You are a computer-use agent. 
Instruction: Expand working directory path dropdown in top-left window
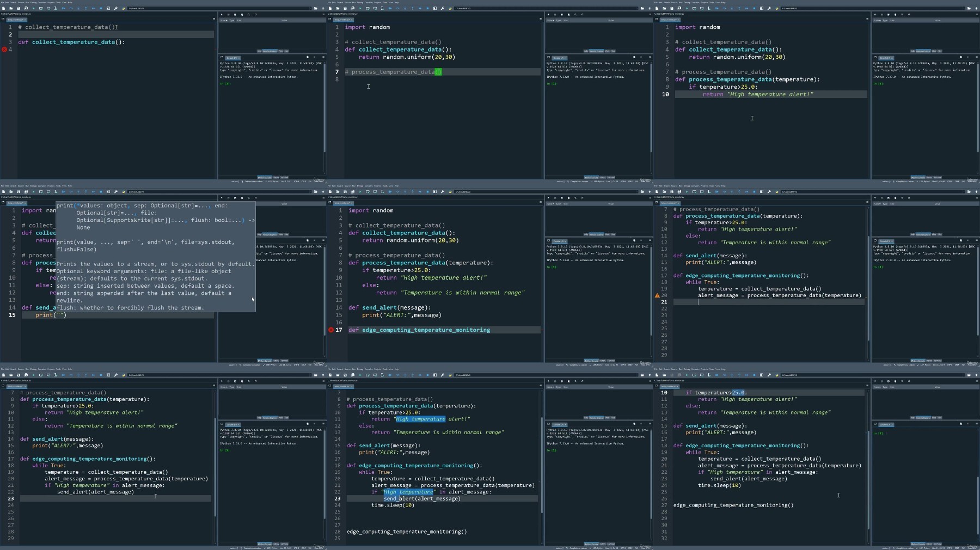[x=310, y=8]
